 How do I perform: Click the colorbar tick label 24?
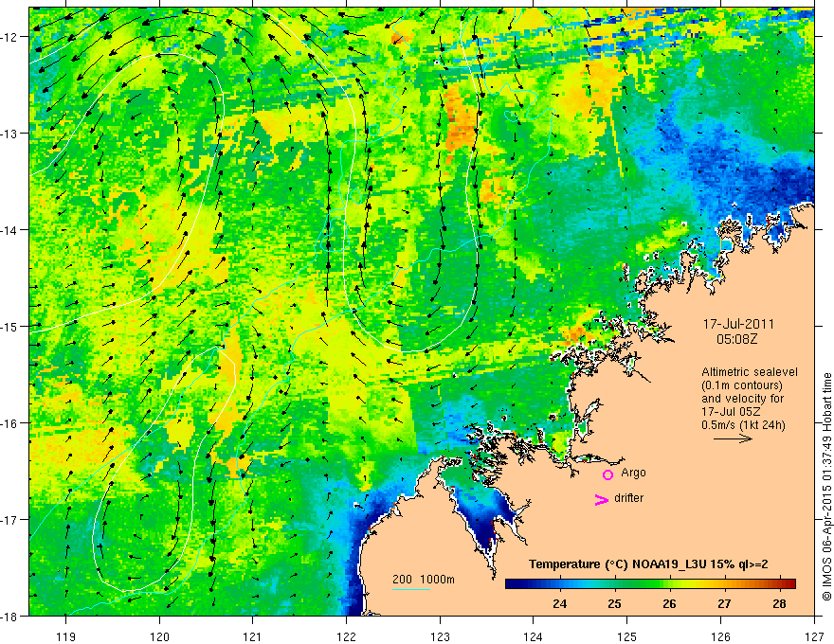559,603
